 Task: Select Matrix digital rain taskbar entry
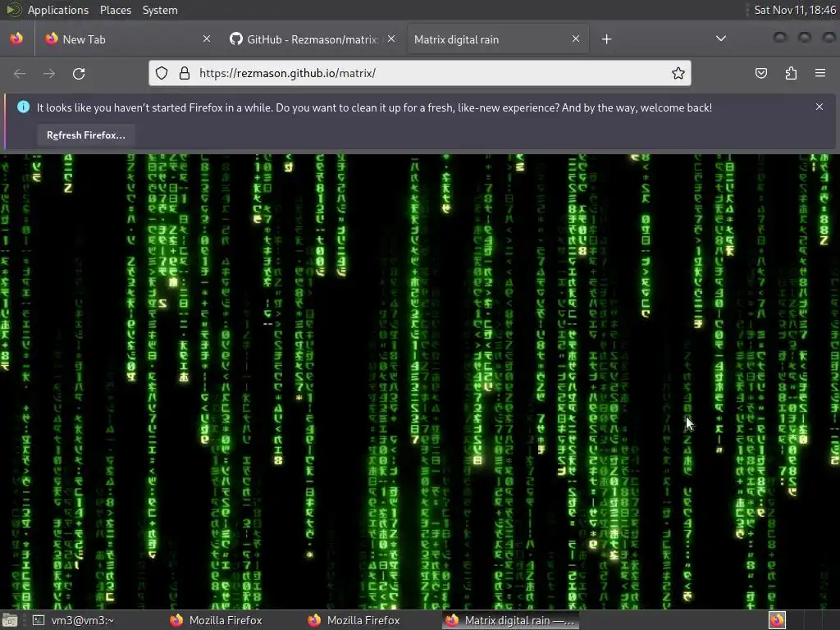click(510, 620)
